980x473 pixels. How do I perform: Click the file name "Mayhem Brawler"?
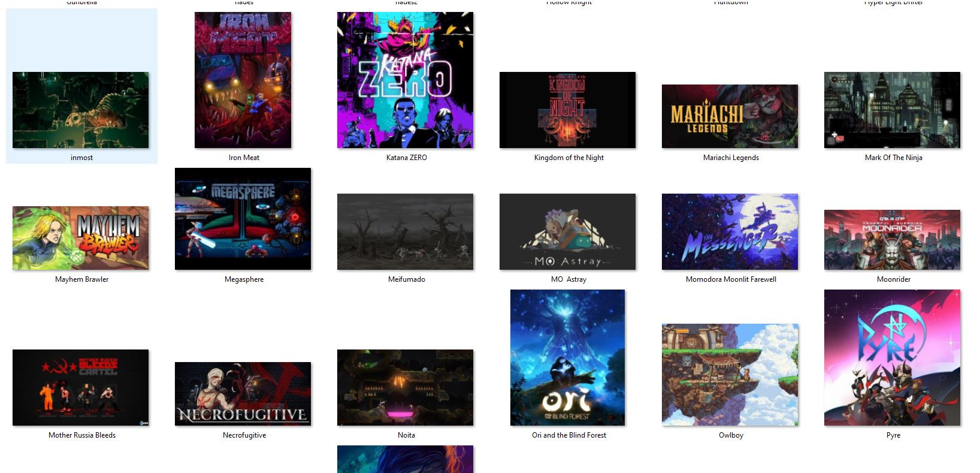[81, 279]
